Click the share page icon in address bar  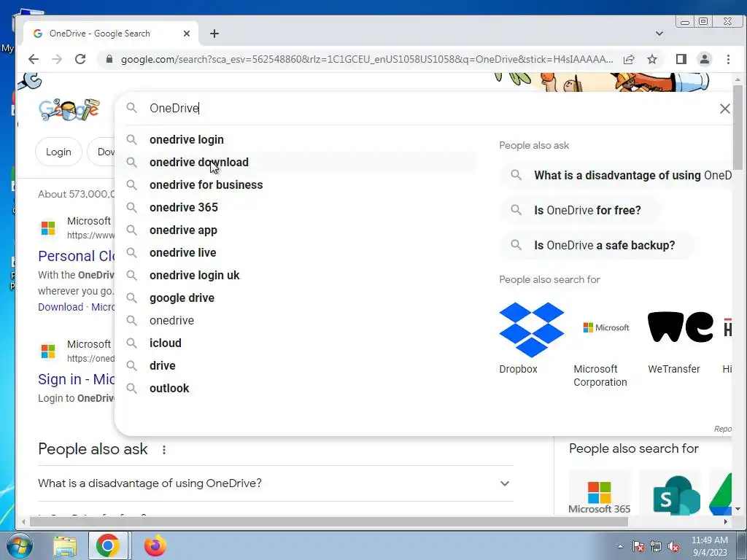[628, 59]
